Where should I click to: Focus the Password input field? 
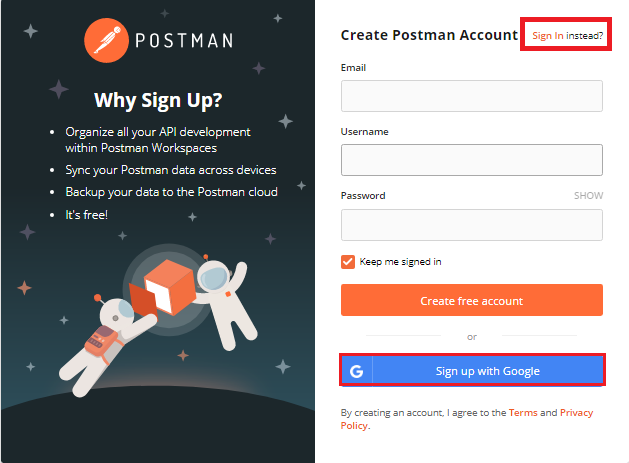472,225
